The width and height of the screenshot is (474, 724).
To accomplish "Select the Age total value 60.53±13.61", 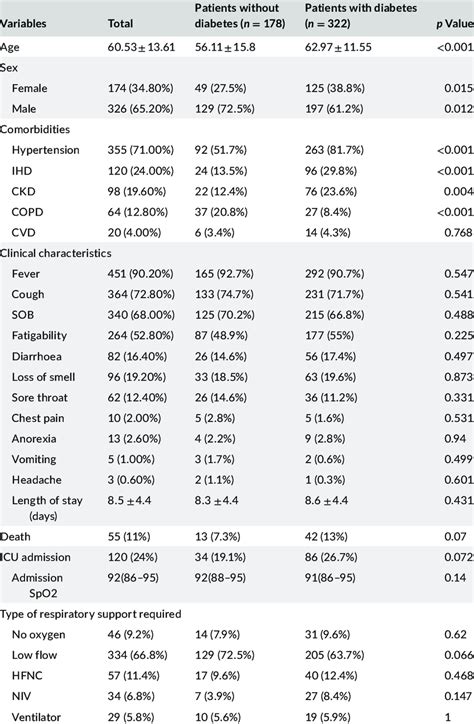I will (x=141, y=47).
